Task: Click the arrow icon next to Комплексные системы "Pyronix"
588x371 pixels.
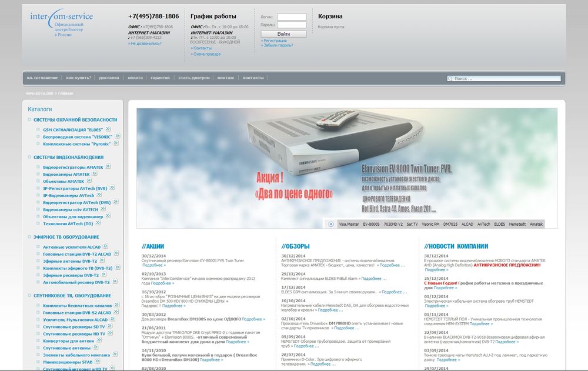Action: [116, 143]
